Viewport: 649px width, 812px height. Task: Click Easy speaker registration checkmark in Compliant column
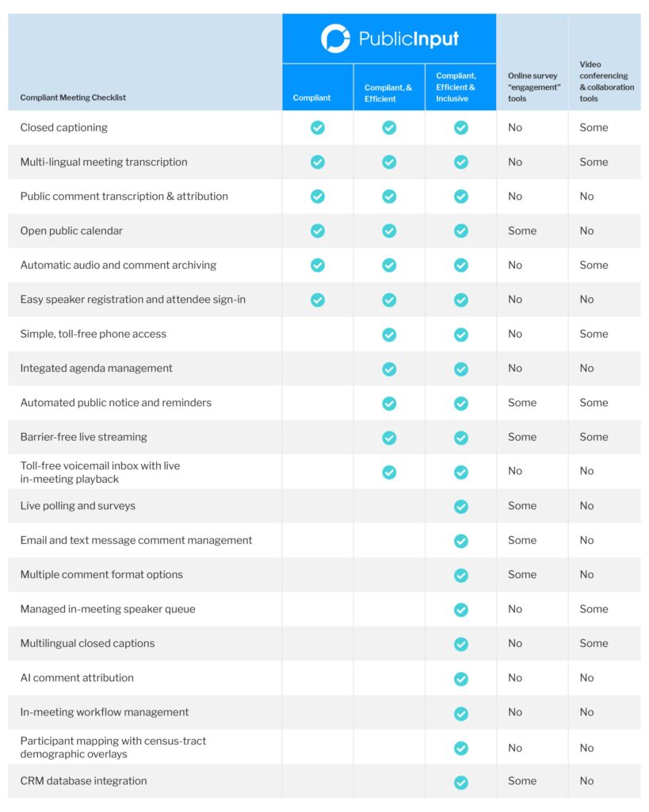tap(318, 300)
